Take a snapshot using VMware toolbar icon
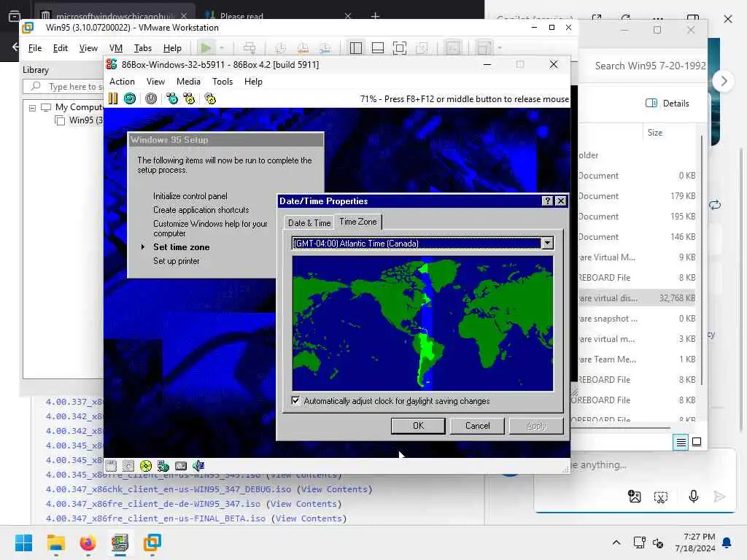Screen dimensions: 747x560 [281, 47]
